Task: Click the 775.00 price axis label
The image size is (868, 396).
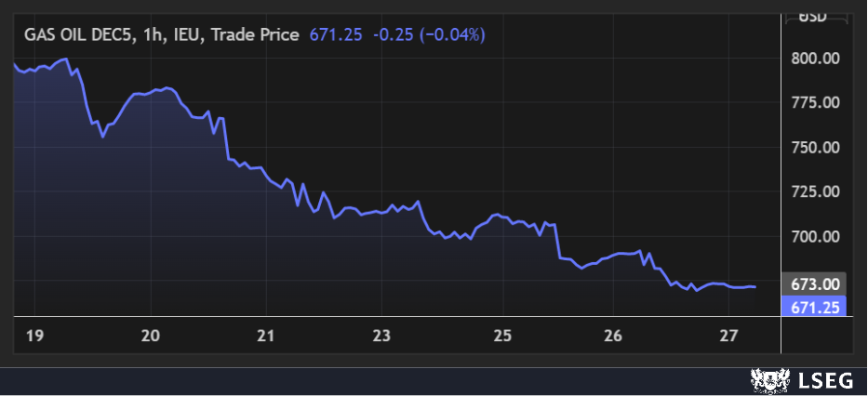Action: pyautogui.click(x=815, y=103)
